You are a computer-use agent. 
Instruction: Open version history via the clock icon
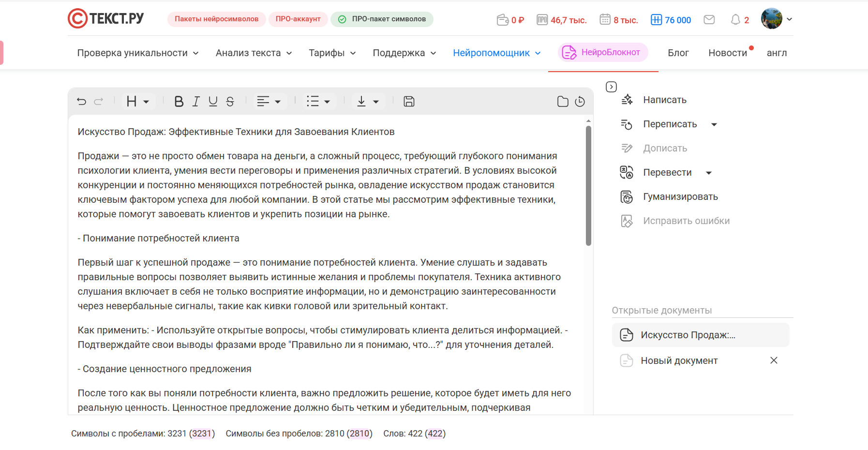[x=580, y=101]
